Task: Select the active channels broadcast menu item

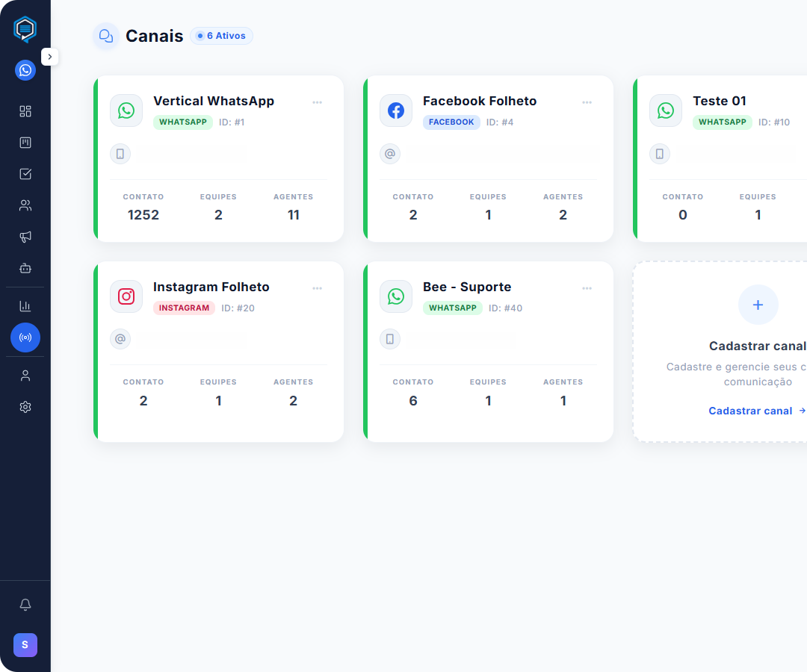Action: 25,337
